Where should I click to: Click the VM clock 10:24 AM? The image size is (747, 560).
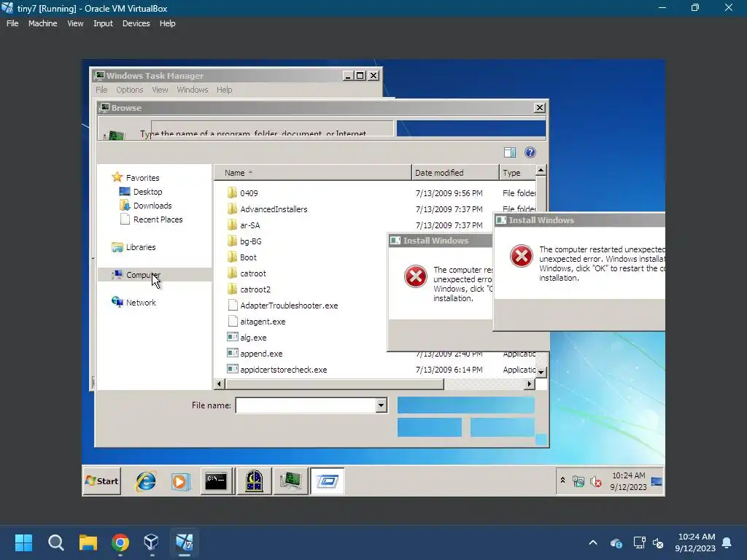tap(628, 475)
